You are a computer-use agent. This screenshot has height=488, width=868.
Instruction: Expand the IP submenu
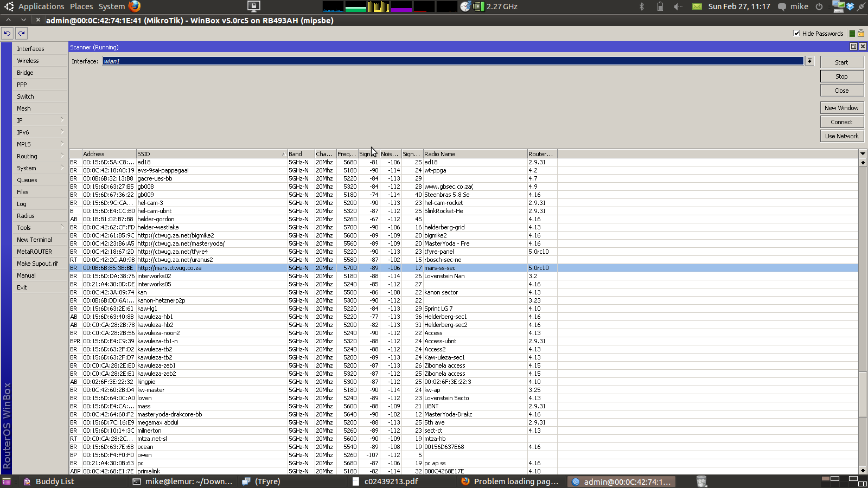click(x=62, y=120)
